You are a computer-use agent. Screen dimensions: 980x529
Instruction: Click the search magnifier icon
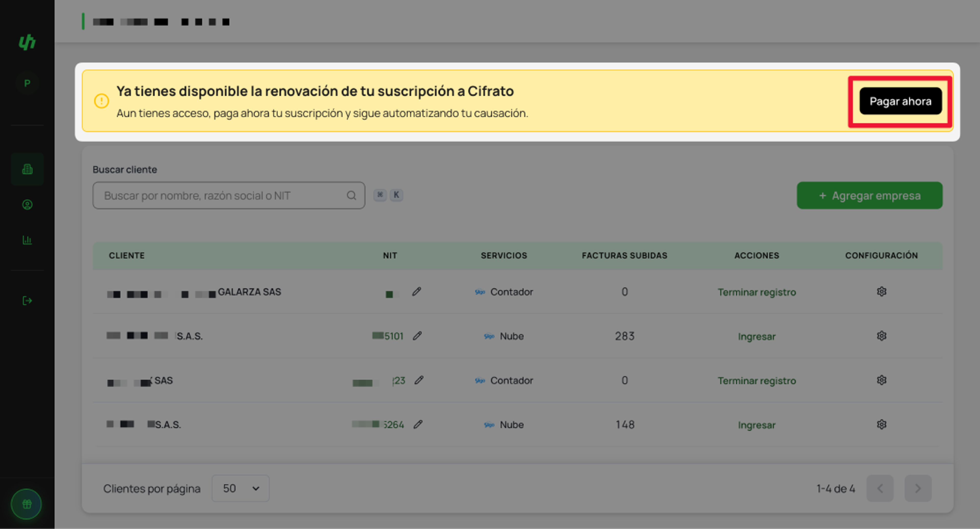coord(351,195)
